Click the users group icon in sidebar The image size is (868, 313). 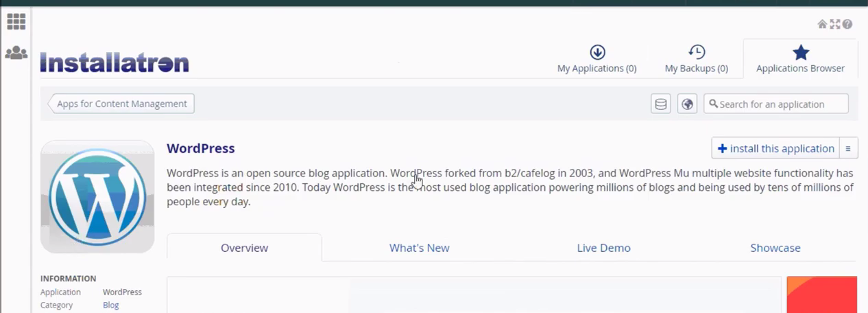click(x=16, y=53)
